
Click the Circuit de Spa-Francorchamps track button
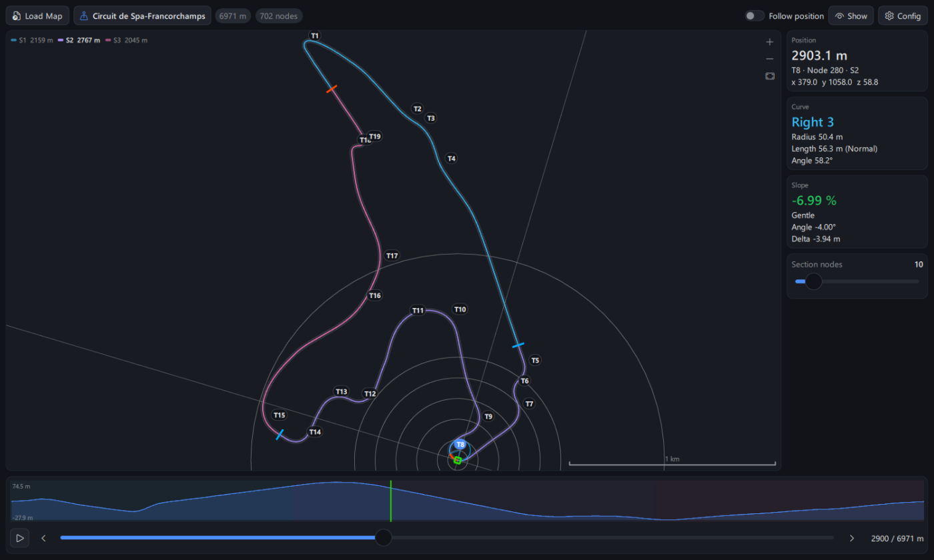(143, 16)
